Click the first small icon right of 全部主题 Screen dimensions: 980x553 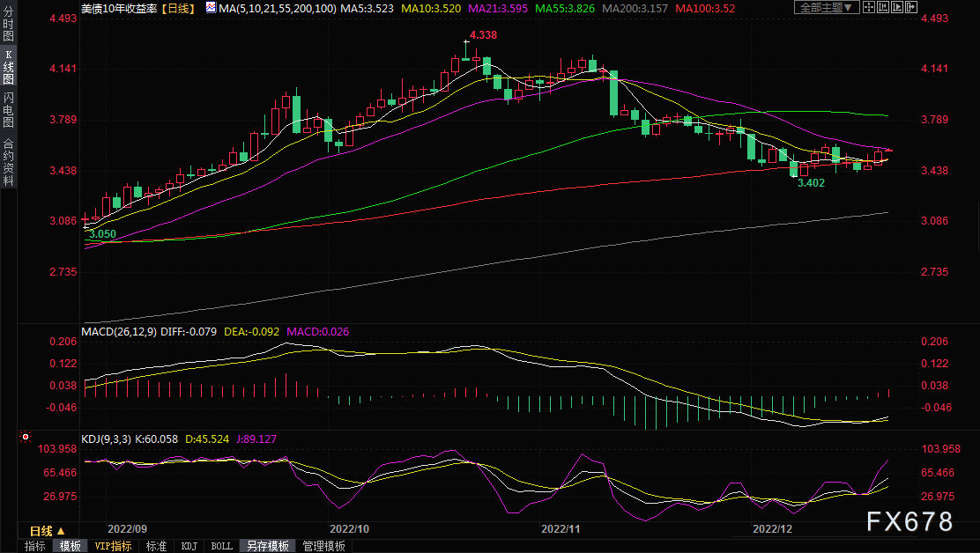point(869,7)
